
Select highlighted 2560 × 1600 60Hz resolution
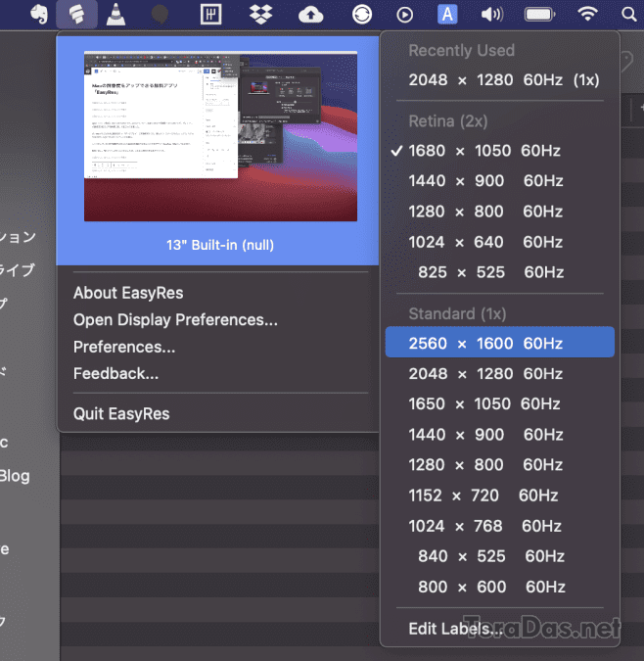coord(500,343)
